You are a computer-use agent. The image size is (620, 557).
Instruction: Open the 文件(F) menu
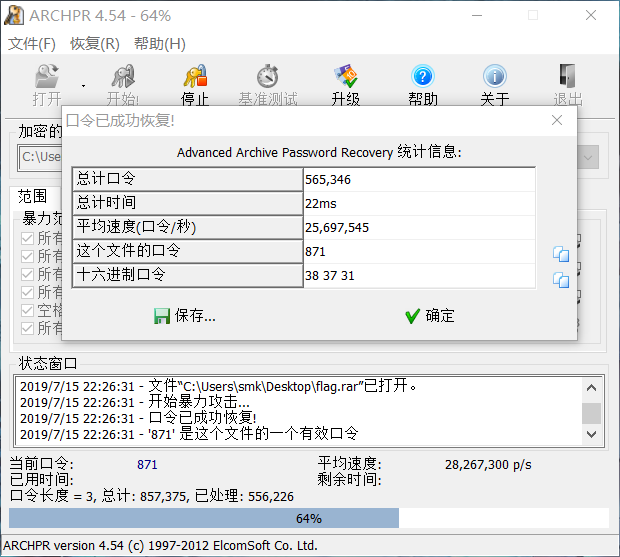click(x=32, y=43)
